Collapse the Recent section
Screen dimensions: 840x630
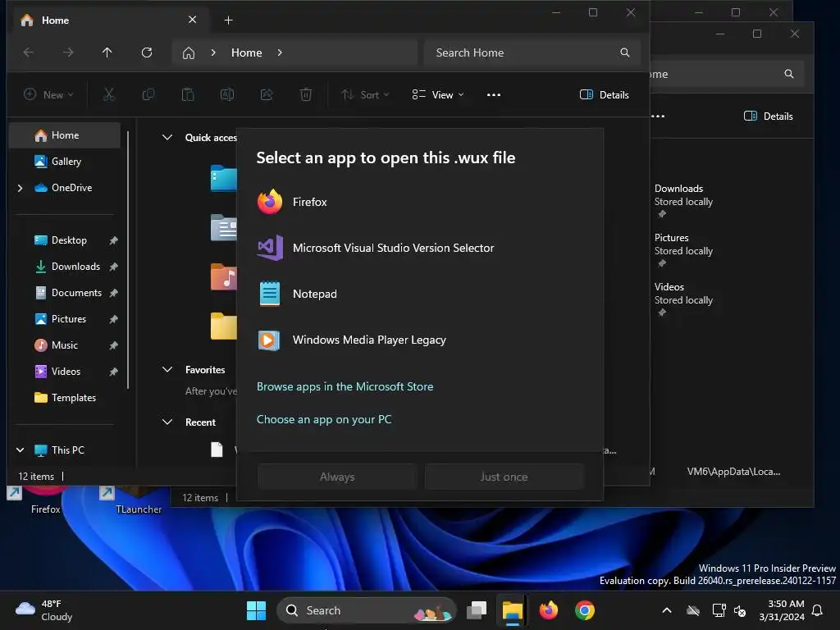coord(167,422)
